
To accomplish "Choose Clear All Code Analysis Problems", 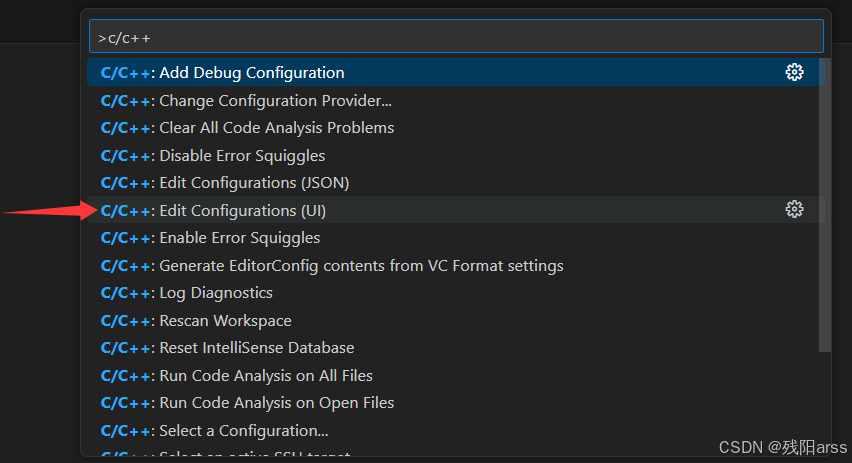I will pyautogui.click(x=455, y=128).
